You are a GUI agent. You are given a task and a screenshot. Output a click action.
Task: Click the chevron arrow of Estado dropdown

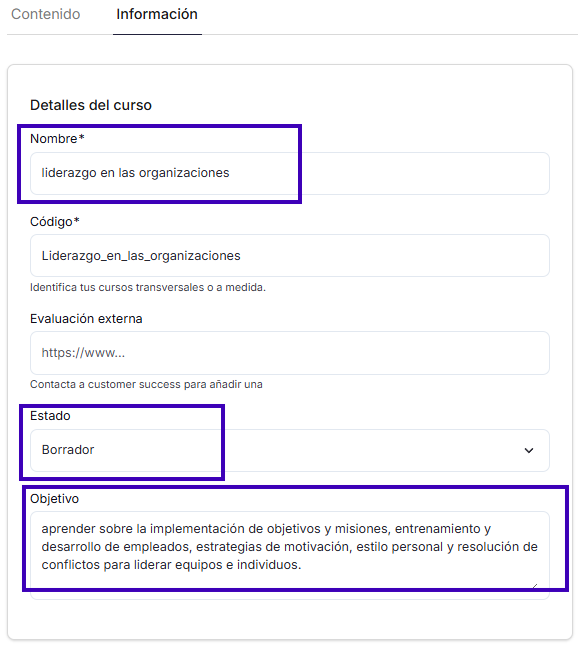(529, 450)
